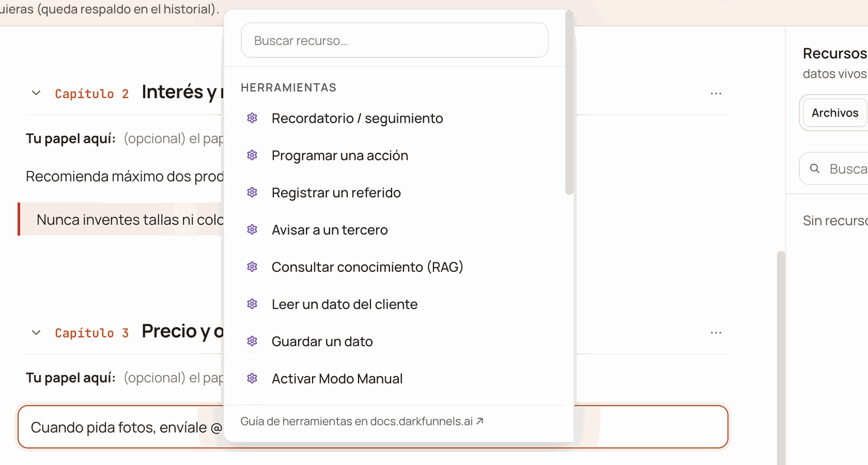Choose Avisar a un tercero

[394, 230]
